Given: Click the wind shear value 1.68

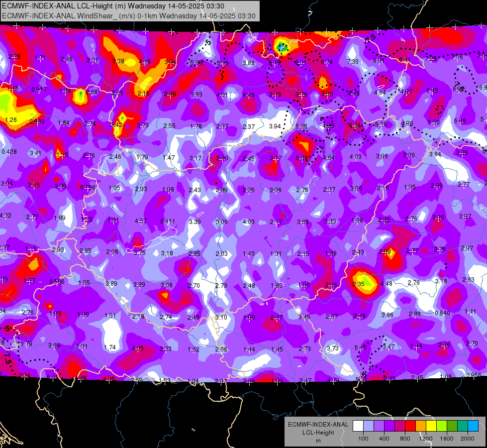Looking at the screenshot, I should (x=357, y=220).
